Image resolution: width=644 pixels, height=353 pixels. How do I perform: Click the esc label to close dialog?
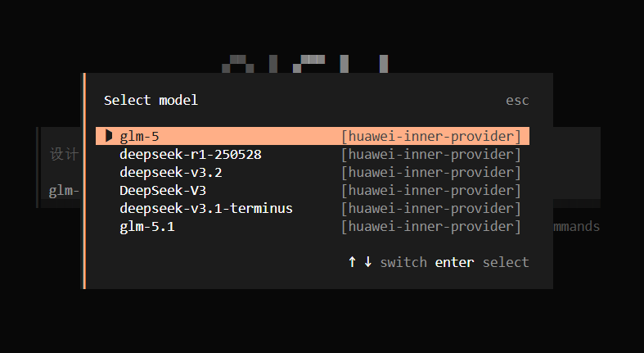517,101
